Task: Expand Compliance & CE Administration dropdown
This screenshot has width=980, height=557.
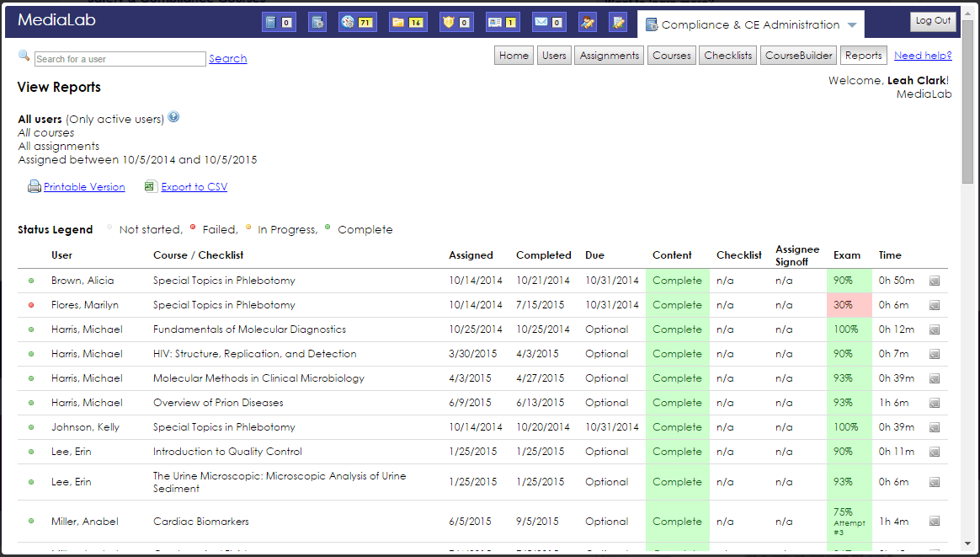Action: pyautogui.click(x=852, y=25)
